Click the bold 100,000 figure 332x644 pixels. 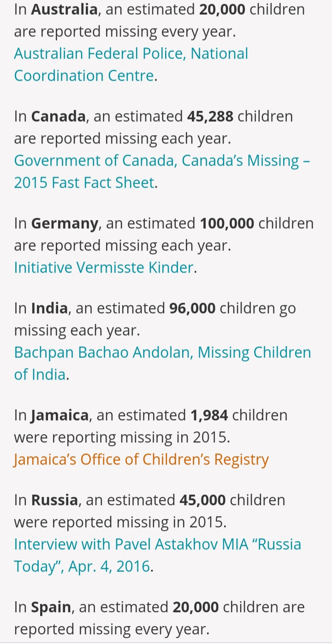point(227,223)
